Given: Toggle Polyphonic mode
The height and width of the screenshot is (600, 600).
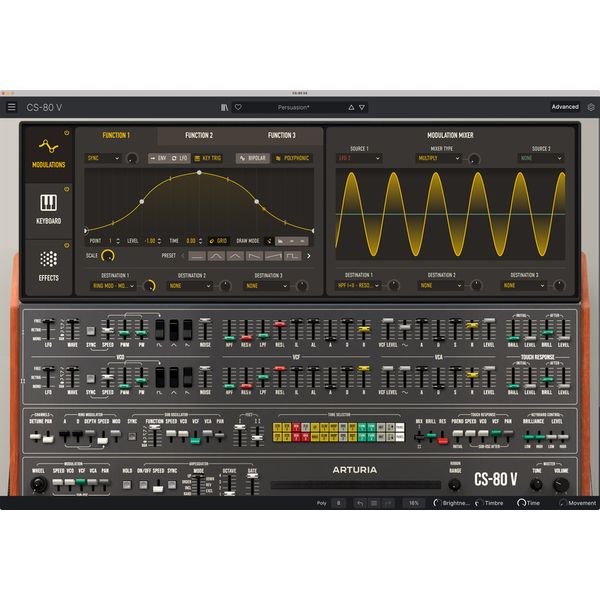Looking at the screenshot, I should click(292, 158).
